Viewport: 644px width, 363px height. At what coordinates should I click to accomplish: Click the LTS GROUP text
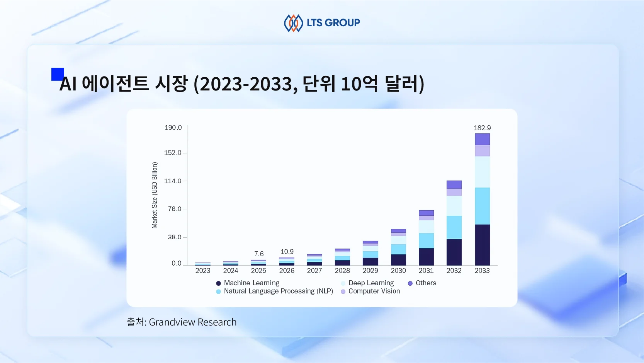click(333, 23)
